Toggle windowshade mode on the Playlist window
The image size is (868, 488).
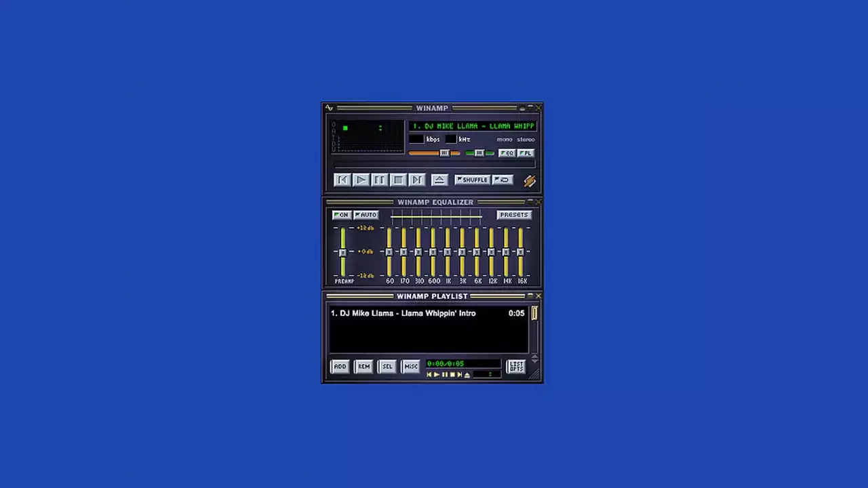click(x=530, y=296)
